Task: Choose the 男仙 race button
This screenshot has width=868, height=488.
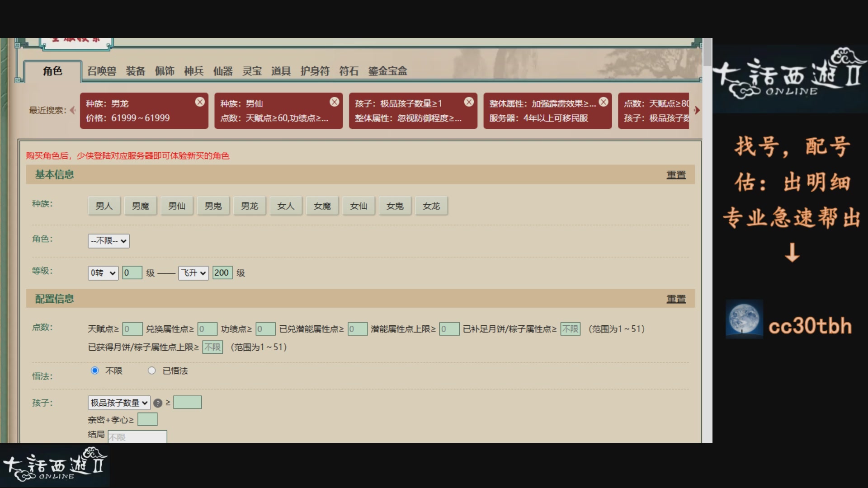Action: (x=177, y=206)
